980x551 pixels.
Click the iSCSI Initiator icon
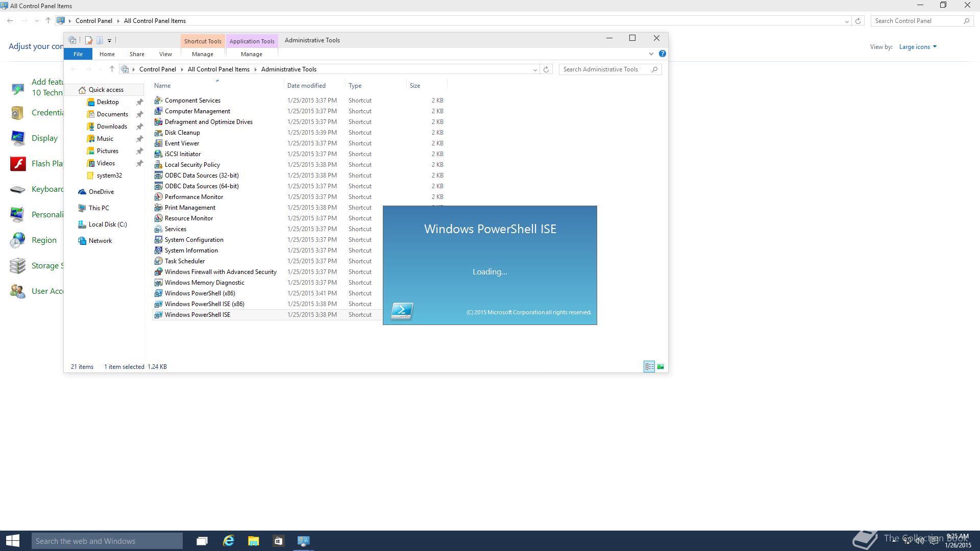[158, 154]
